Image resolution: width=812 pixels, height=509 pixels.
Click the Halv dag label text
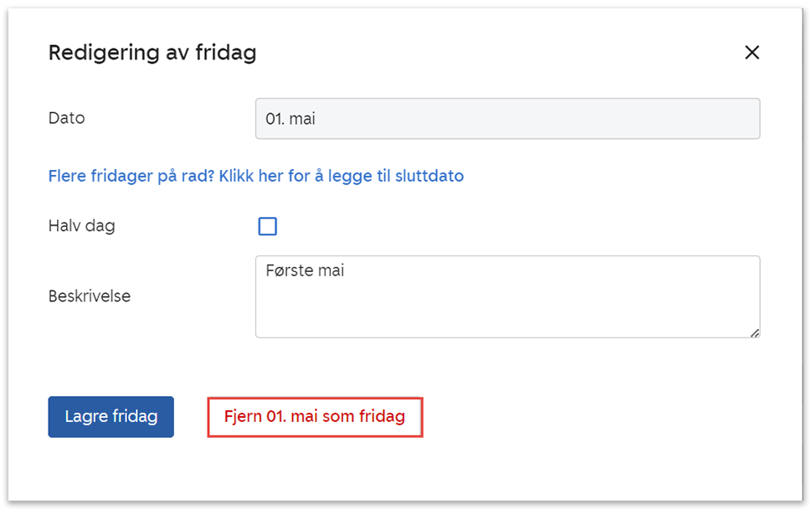pyautogui.click(x=81, y=226)
